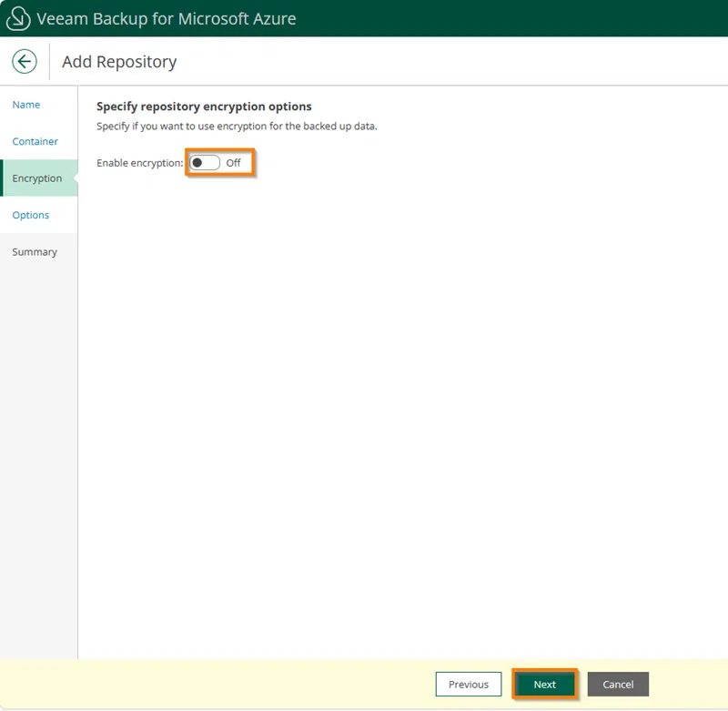728x711 pixels.
Task: Click the pointer notch on the Encryption step
Action: 74,178
